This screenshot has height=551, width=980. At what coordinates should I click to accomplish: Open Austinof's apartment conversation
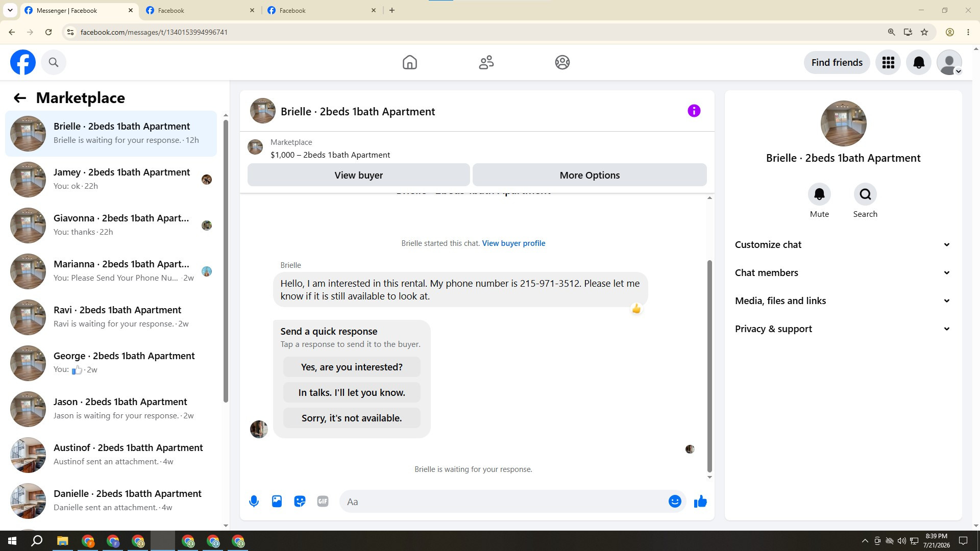click(x=111, y=455)
